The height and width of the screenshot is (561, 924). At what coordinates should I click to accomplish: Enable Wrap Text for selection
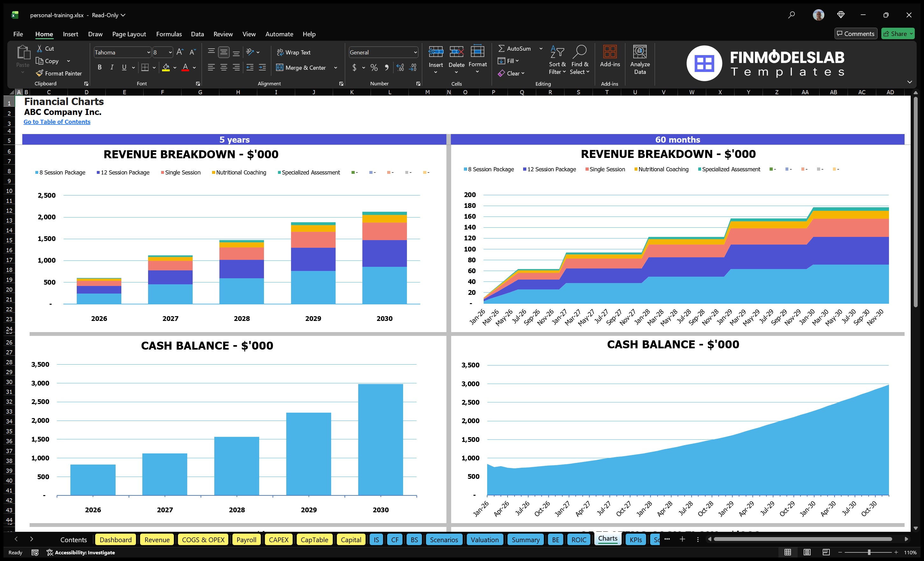click(294, 52)
